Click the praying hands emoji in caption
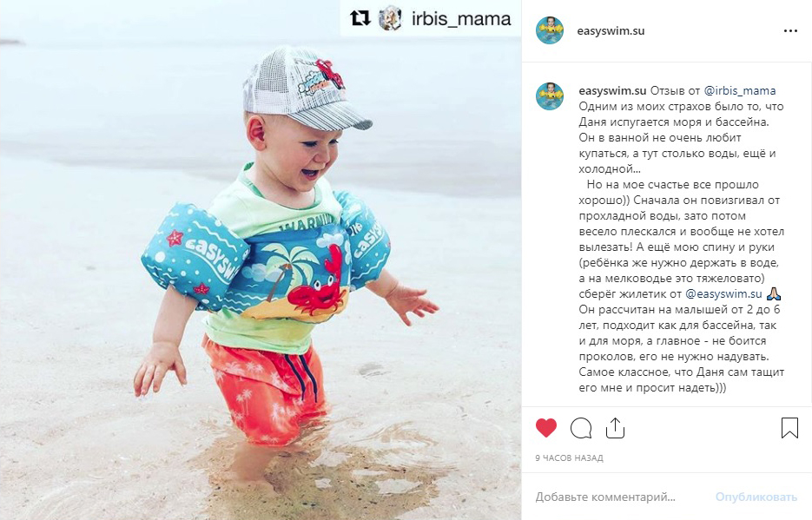 coord(773,294)
